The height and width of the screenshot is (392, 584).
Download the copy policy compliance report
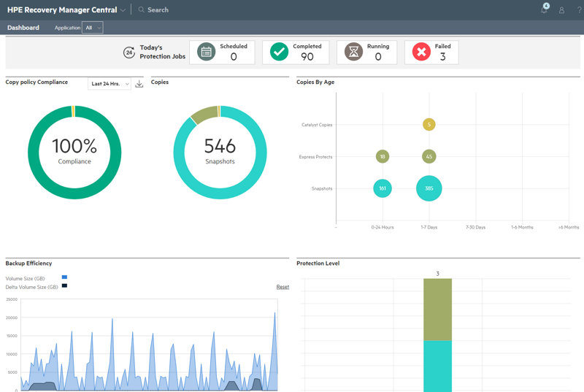click(x=139, y=84)
